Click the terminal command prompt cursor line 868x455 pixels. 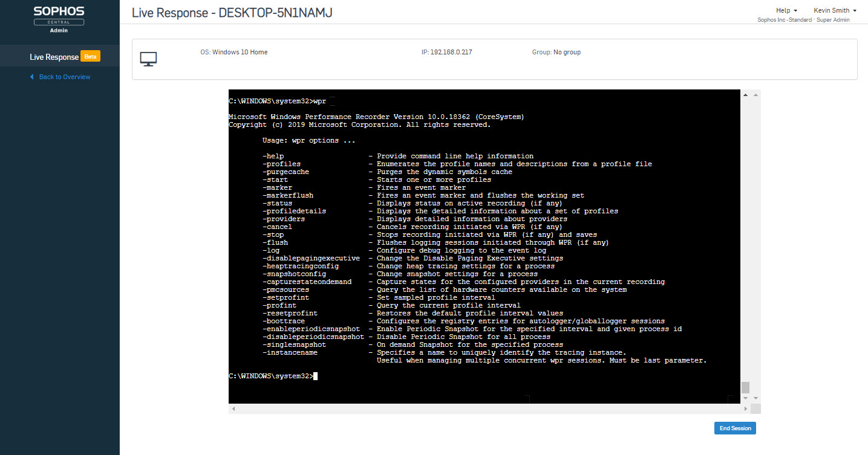(x=273, y=376)
